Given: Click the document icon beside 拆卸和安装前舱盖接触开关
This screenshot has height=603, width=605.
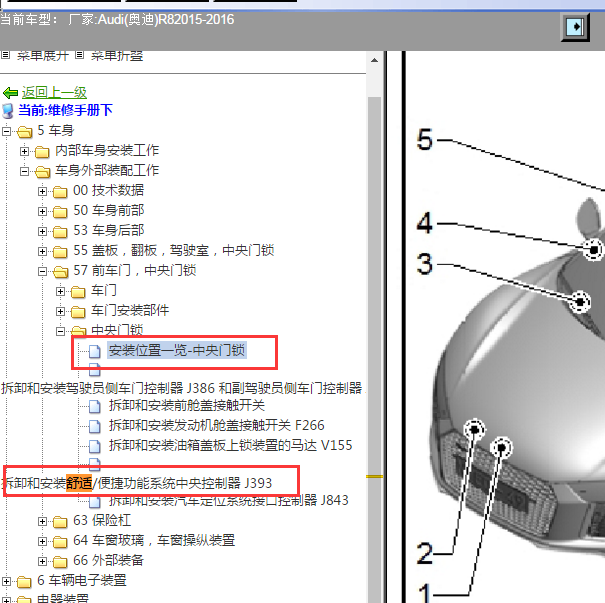Looking at the screenshot, I should click(95, 406).
